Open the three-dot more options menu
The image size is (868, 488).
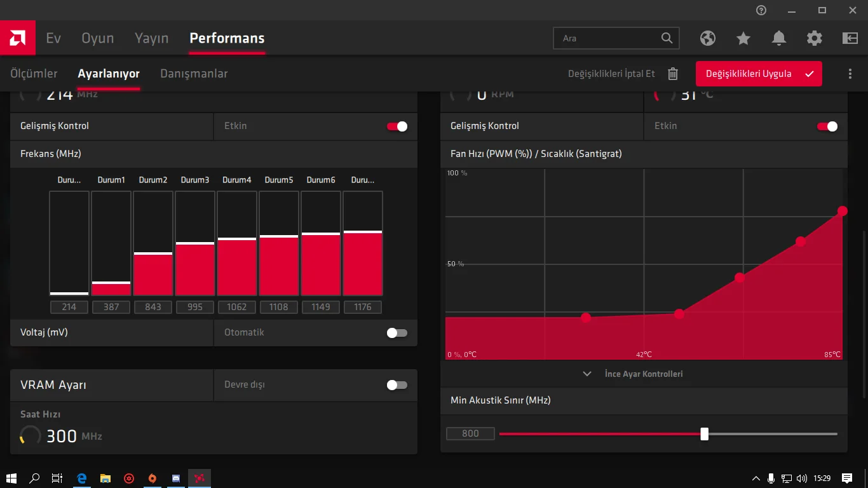click(x=850, y=74)
